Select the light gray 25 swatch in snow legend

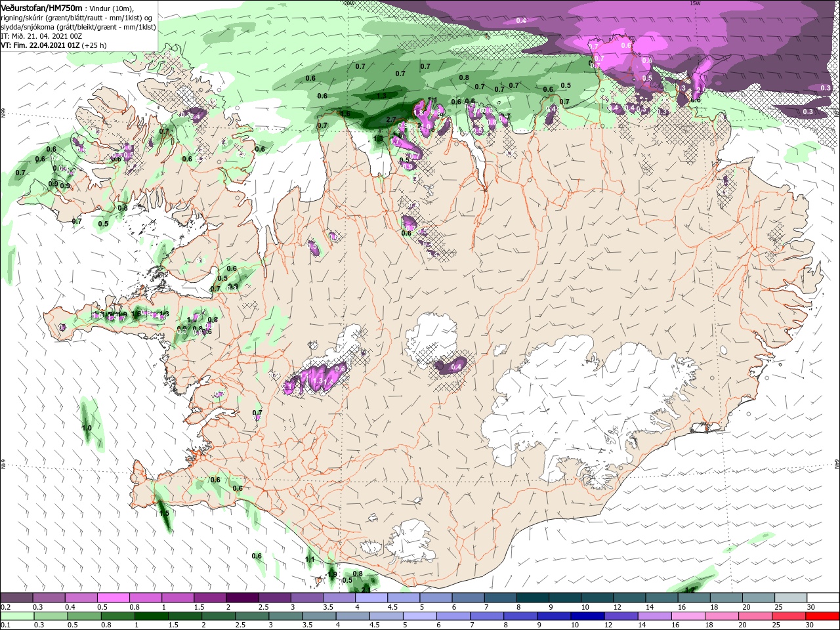(x=791, y=598)
